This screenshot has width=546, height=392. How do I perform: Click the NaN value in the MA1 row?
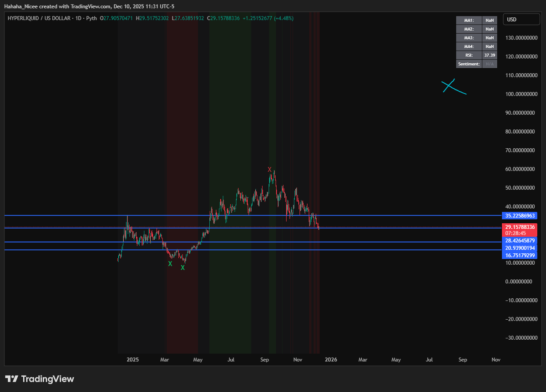pos(490,20)
